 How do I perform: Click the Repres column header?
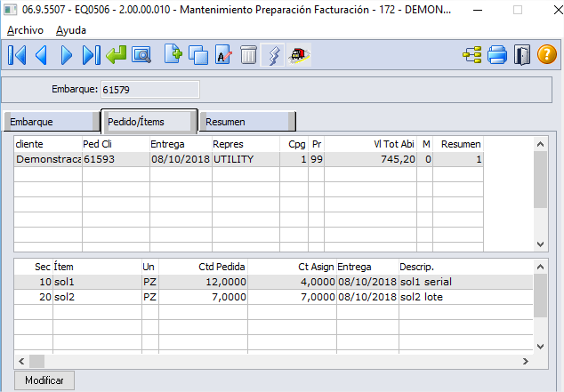[x=246, y=144]
